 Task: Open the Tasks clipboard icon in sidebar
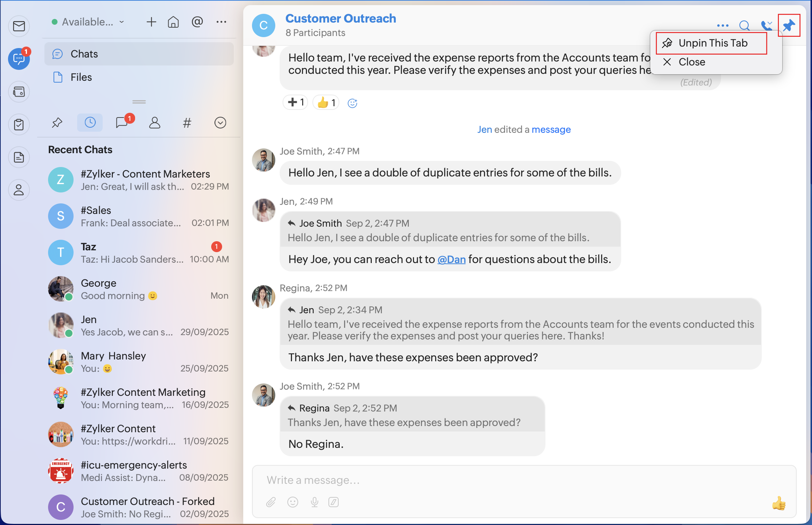(x=19, y=124)
